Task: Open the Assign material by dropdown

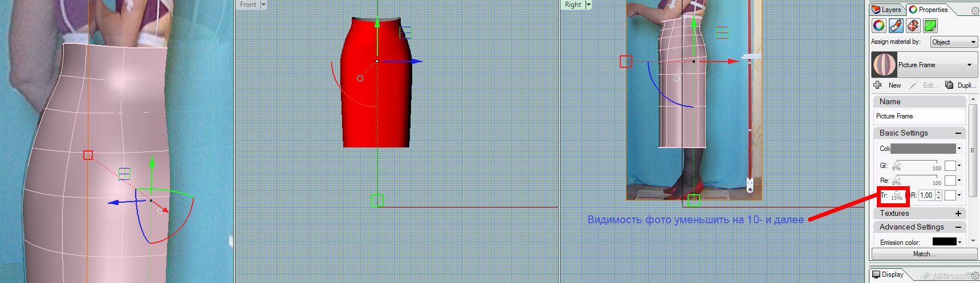Action: click(954, 42)
